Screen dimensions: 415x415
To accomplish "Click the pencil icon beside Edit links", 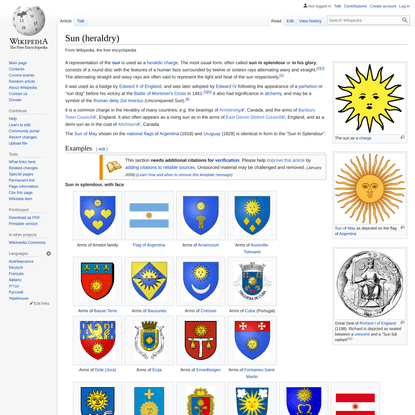I will [31, 303].
